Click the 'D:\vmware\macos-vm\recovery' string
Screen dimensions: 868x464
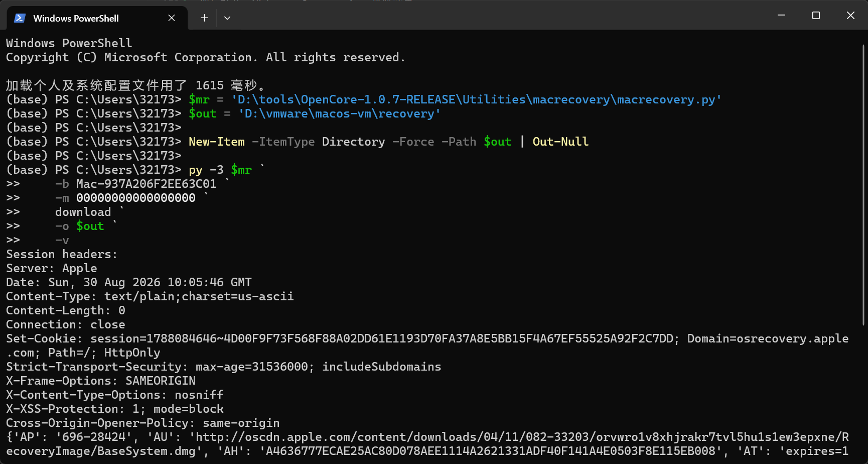[340, 113]
